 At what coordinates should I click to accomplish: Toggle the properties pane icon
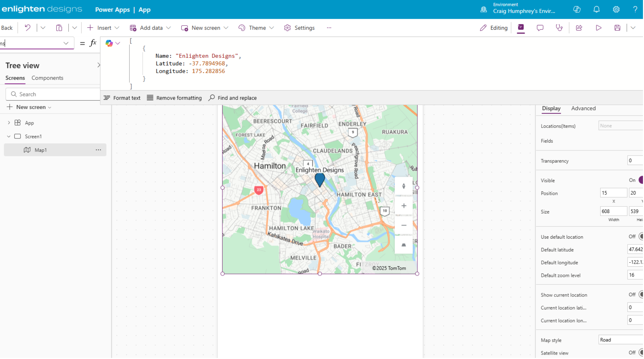pyautogui.click(x=521, y=28)
